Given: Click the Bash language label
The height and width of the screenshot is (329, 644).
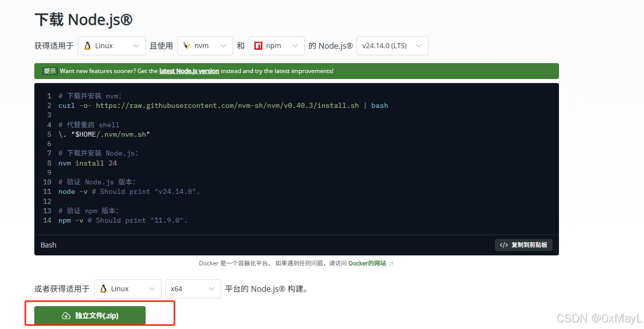Looking at the screenshot, I should 48,245.
